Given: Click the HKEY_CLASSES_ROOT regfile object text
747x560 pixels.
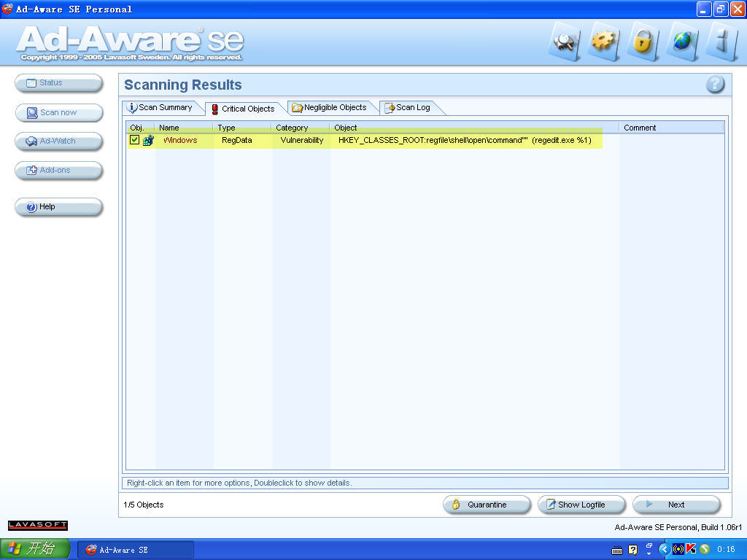Looking at the screenshot, I should [x=465, y=141].
